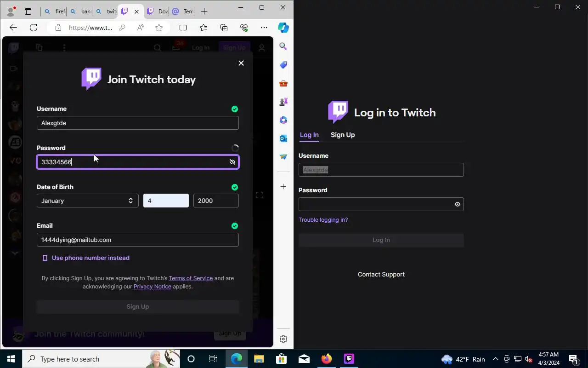Go back in Edge browser
The image size is (588, 368).
click(x=13, y=28)
